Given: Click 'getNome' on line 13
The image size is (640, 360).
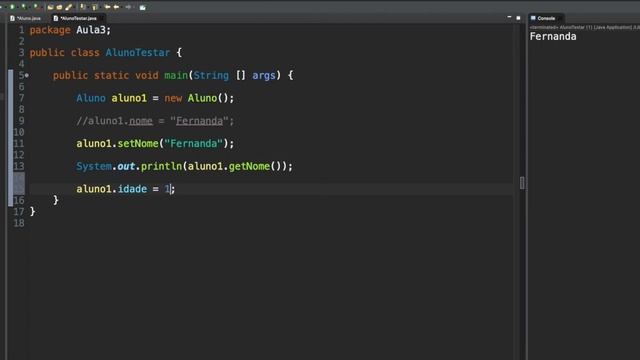Looking at the screenshot, I should point(249,167).
